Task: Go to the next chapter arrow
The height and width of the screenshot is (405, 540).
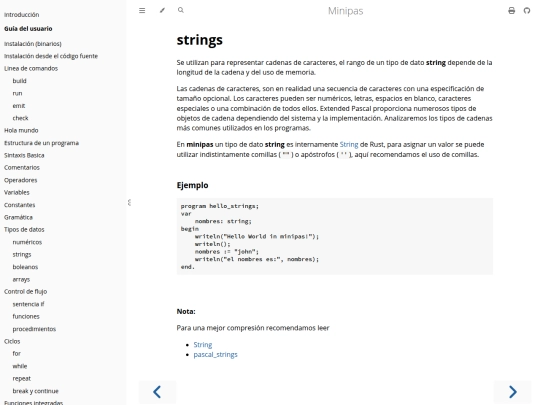Action: pos(513,392)
